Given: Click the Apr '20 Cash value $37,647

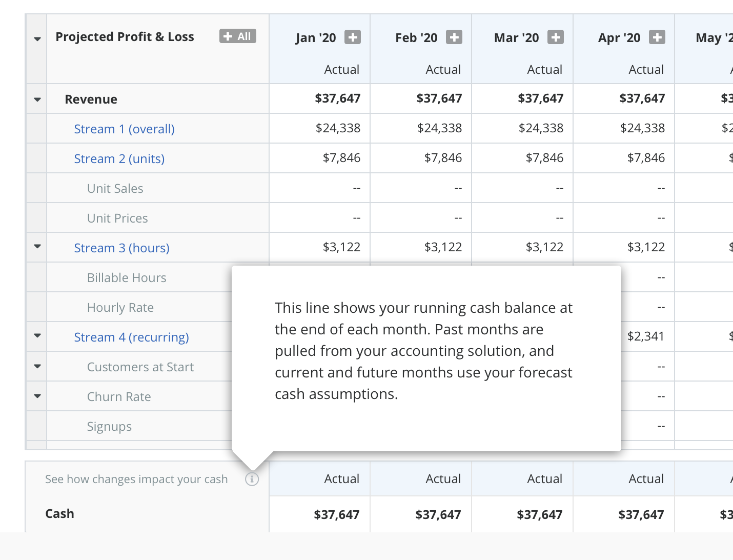Looking at the screenshot, I should tap(641, 515).
